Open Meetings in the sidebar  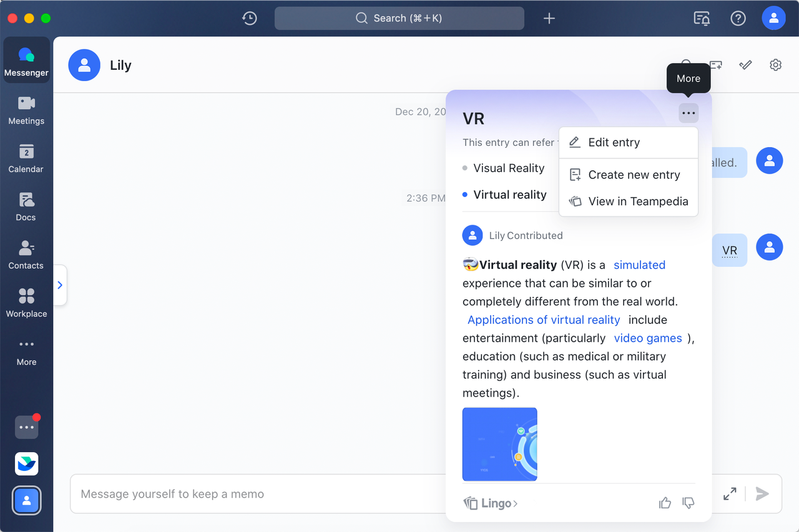pos(26,110)
